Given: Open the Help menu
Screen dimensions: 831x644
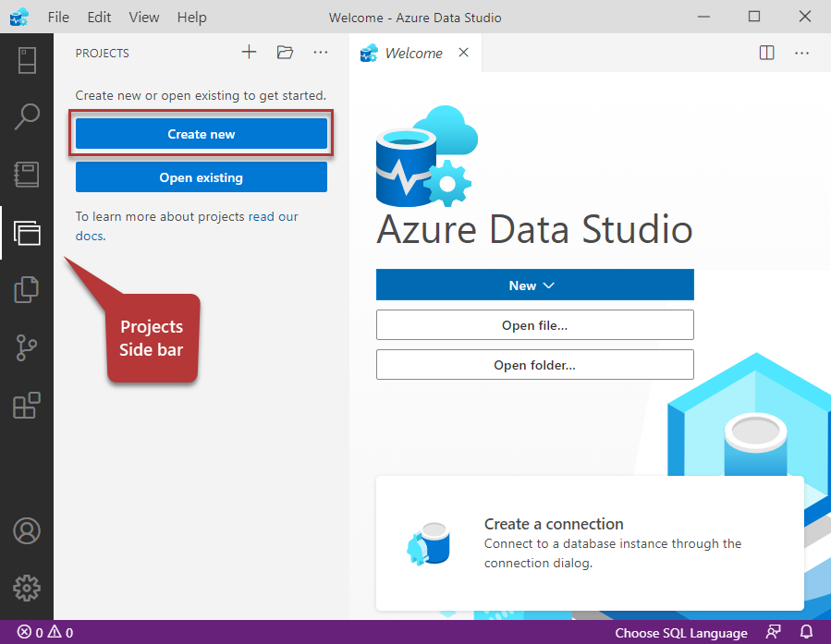Looking at the screenshot, I should point(192,18).
